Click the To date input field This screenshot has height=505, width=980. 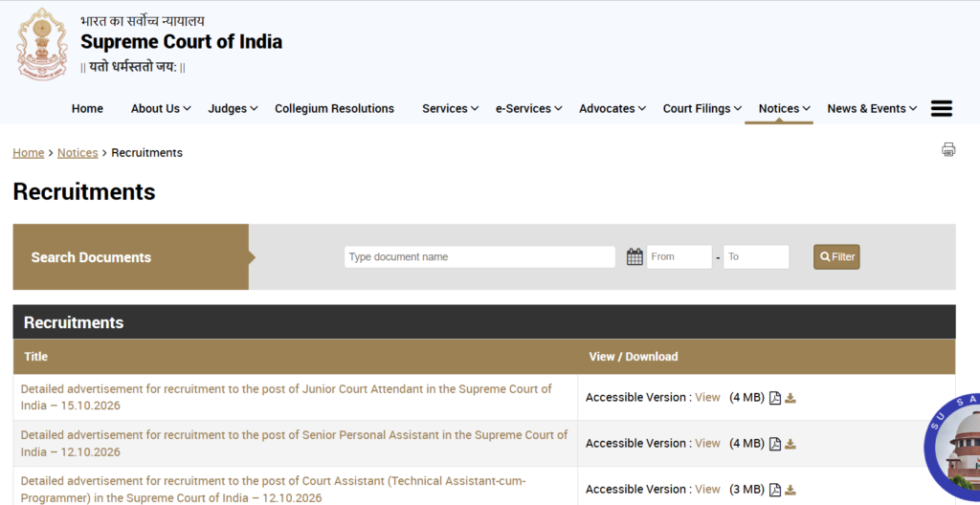point(756,257)
